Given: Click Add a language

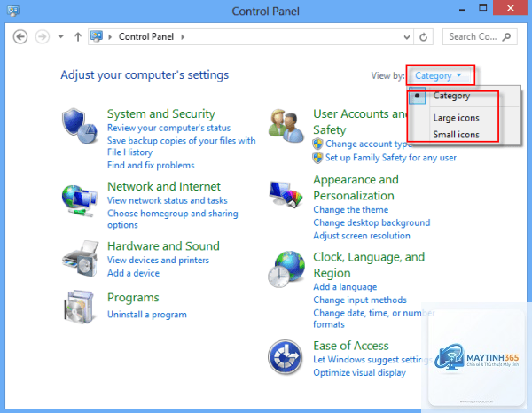Looking at the screenshot, I should (x=345, y=287).
